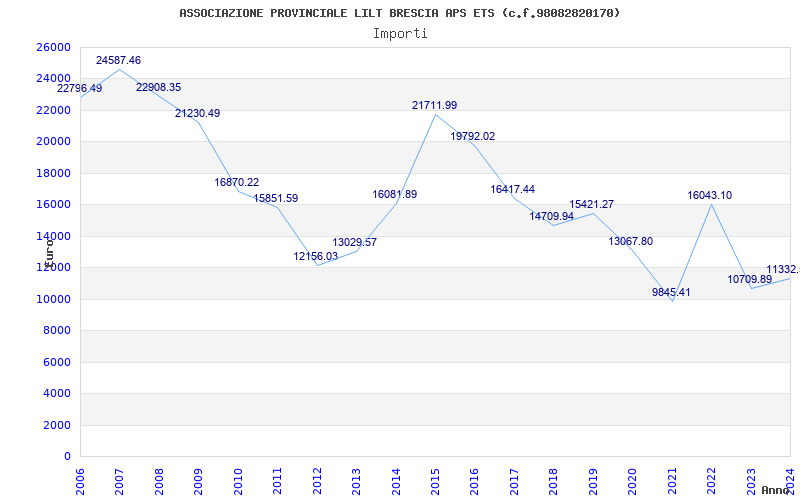
Task: Click x-axis year 2015
Action: pos(435,482)
